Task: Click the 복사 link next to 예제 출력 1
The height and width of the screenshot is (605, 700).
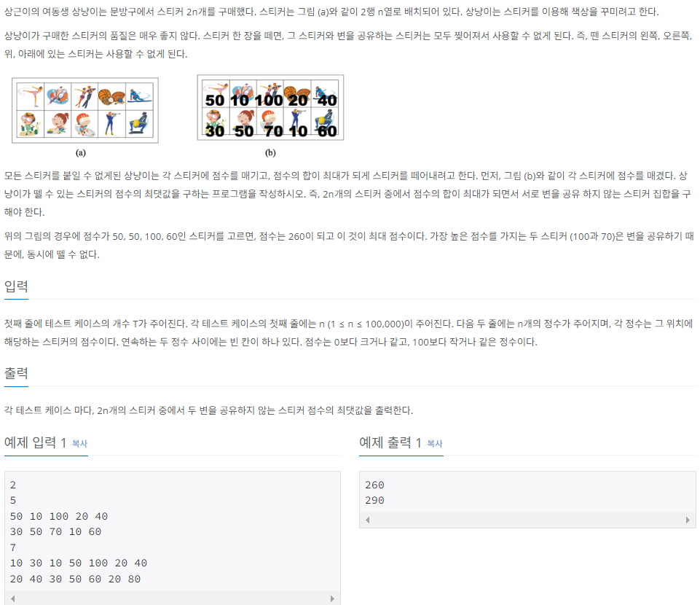Action: click(x=434, y=444)
